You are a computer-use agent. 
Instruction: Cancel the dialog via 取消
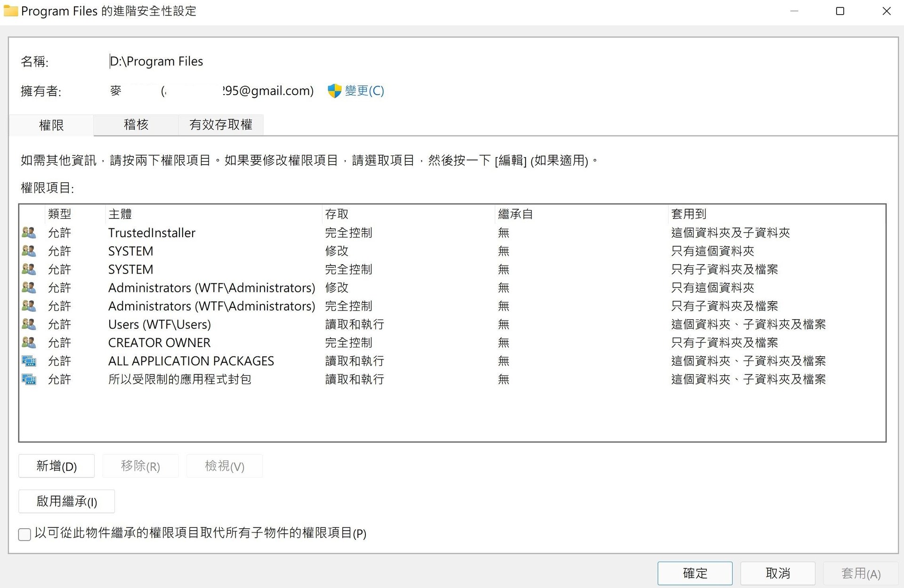click(778, 573)
